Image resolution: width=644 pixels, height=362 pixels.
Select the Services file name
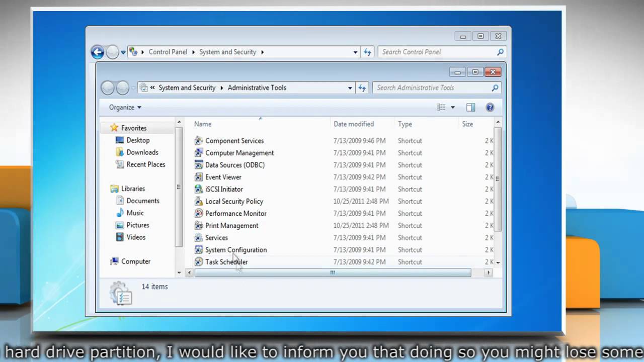(216, 238)
